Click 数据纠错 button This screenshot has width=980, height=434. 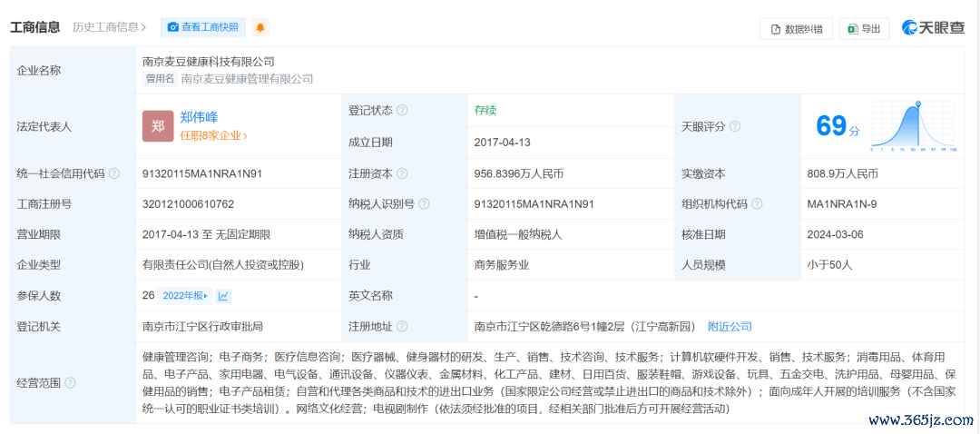point(797,29)
